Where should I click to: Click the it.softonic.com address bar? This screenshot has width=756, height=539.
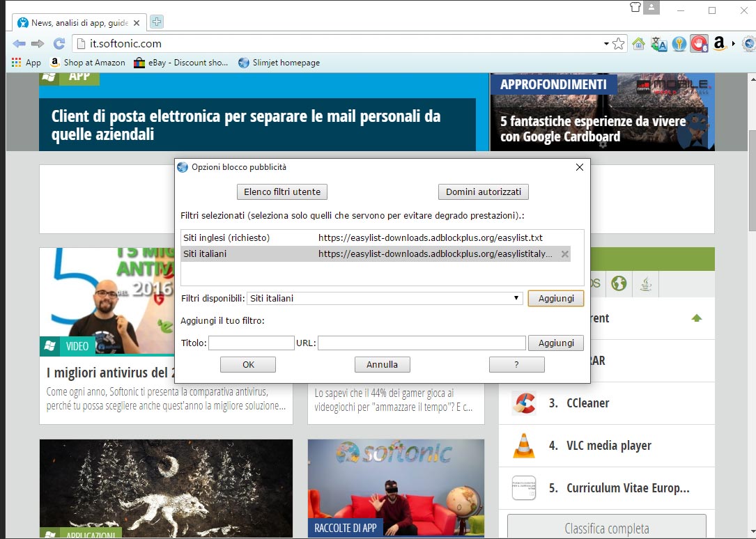337,44
